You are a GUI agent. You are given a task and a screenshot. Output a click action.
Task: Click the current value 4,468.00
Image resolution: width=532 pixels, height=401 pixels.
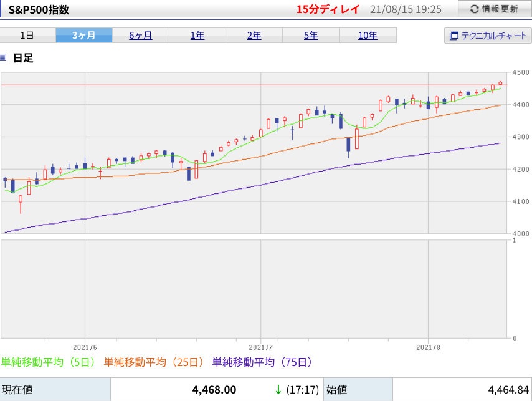coord(214,390)
